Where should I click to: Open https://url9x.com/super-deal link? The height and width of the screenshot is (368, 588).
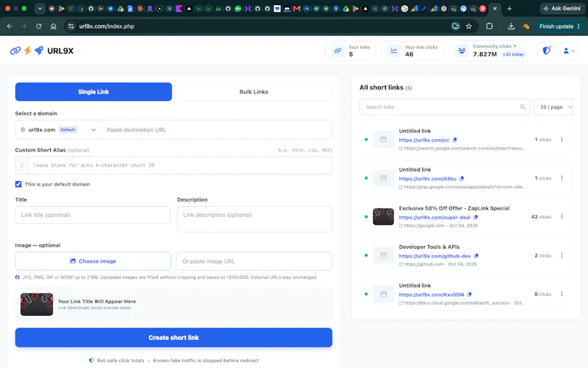[x=434, y=217]
